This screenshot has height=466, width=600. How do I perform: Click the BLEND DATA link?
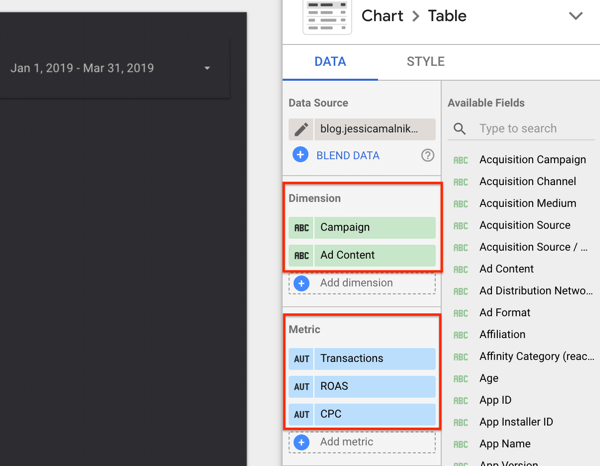coord(348,155)
